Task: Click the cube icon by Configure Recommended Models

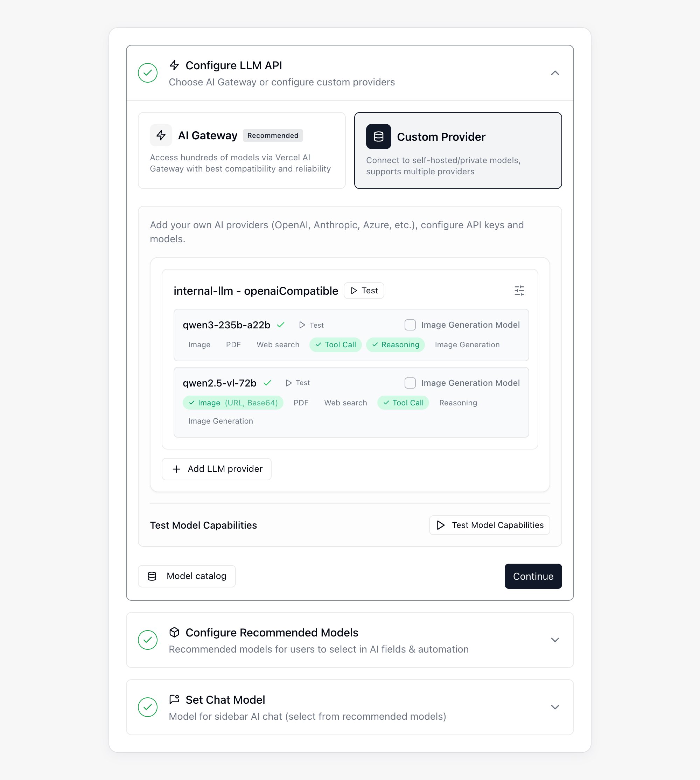Action: tap(174, 632)
